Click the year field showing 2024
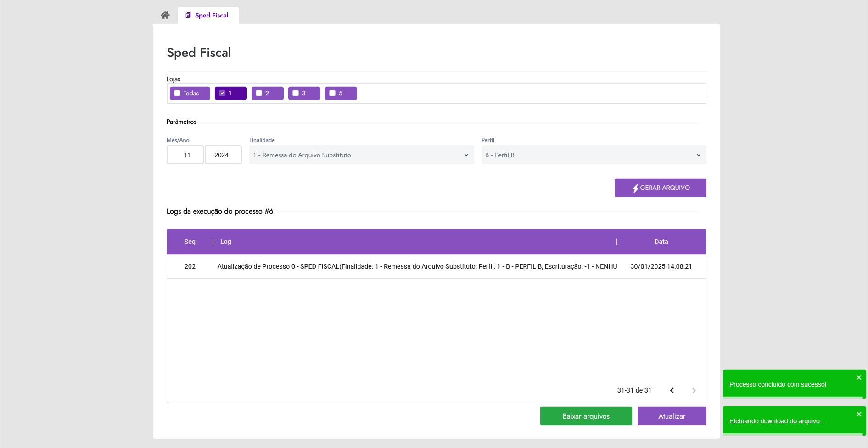 click(x=223, y=155)
